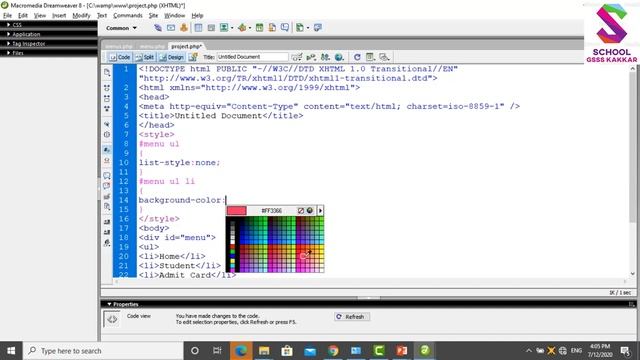Open File Explorer from taskbar
The height and width of the screenshot is (360, 640).
tap(264, 351)
